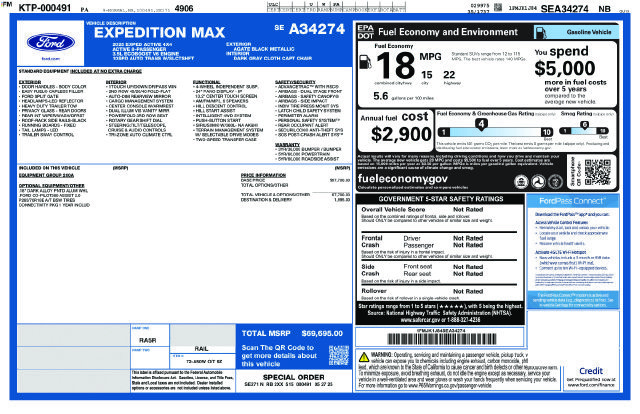Screen dimensions: 640x414
Task: Click the 4906 number at top
Action: tap(184, 8)
